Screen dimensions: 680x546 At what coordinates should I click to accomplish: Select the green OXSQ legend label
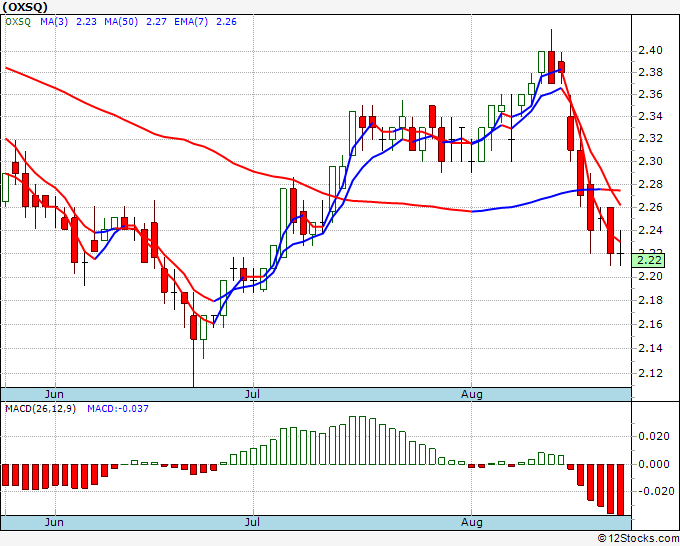(18, 22)
